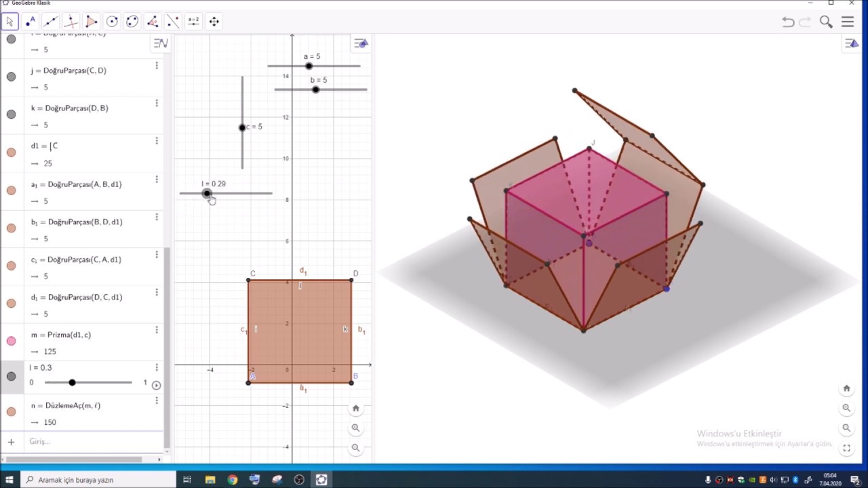The height and width of the screenshot is (488, 868).
Task: Select the m = Prizma(d1, c) definition
Action: click(61, 335)
